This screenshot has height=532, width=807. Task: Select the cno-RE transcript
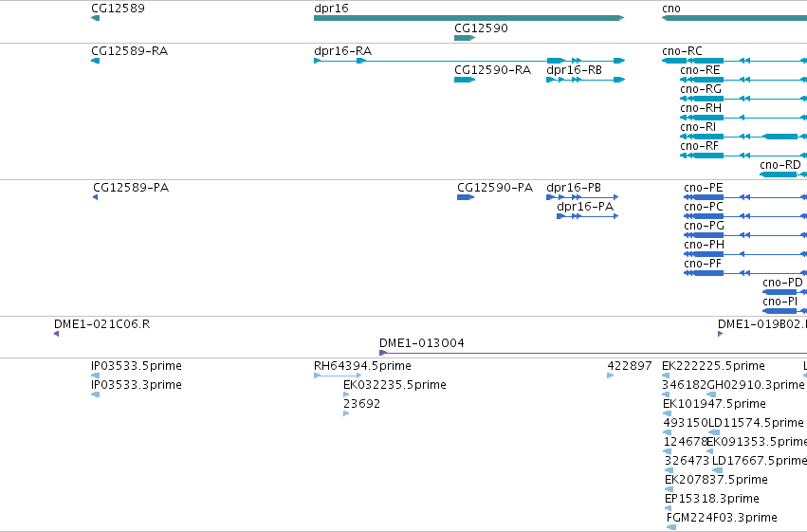(743, 80)
